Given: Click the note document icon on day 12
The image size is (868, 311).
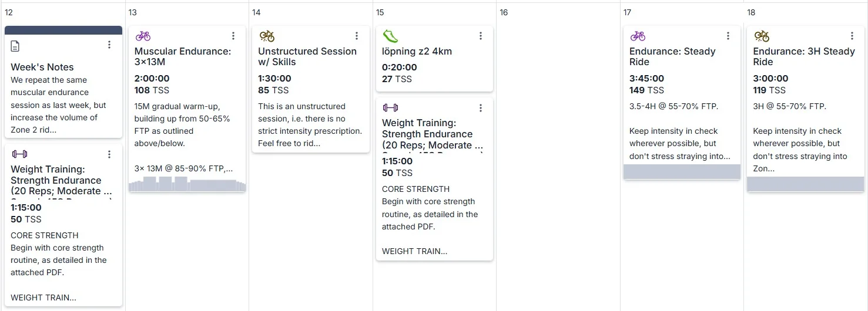Looking at the screenshot, I should pyautogui.click(x=16, y=46).
